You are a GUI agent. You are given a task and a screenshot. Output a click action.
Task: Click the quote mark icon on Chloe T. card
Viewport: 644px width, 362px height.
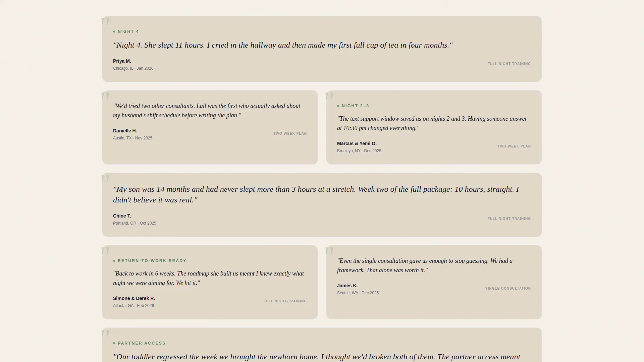105,179
